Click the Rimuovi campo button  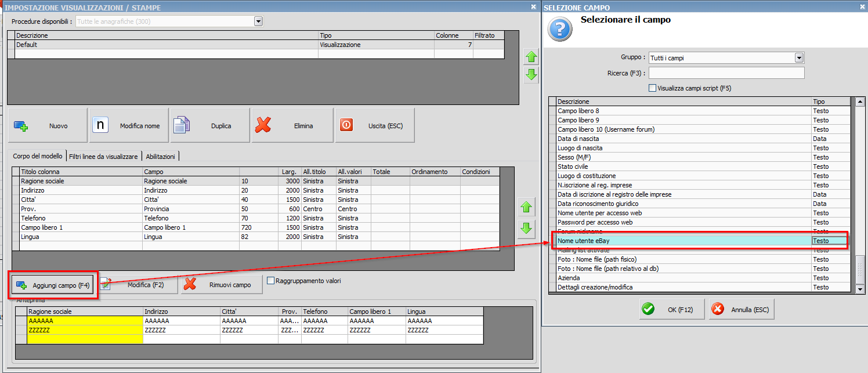(222, 285)
